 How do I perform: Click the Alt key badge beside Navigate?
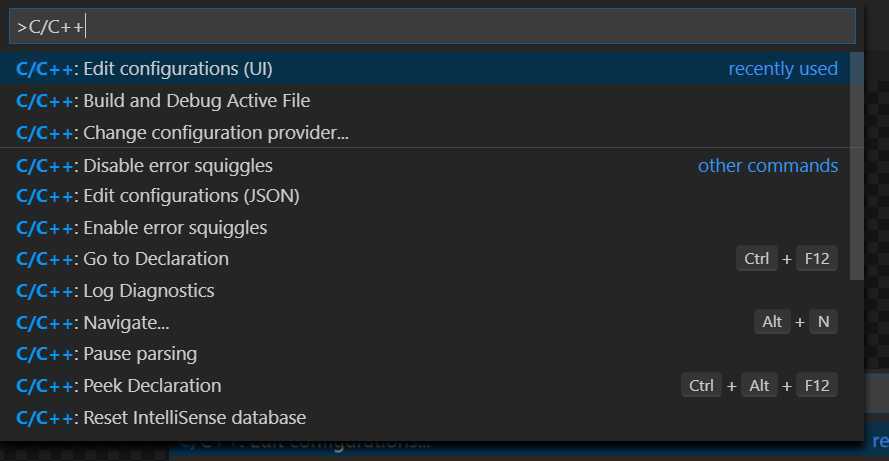point(772,322)
